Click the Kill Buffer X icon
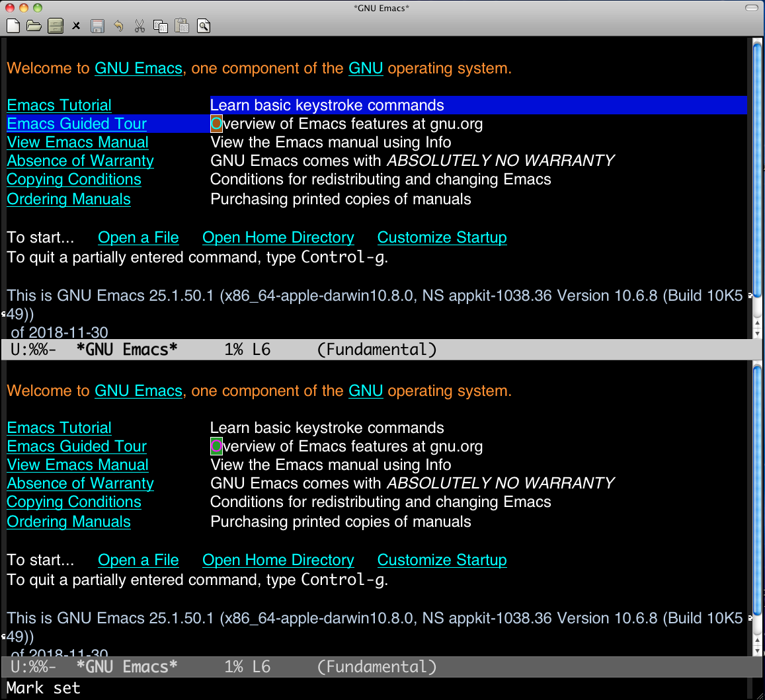Image resolution: width=765 pixels, height=700 pixels. [76, 26]
